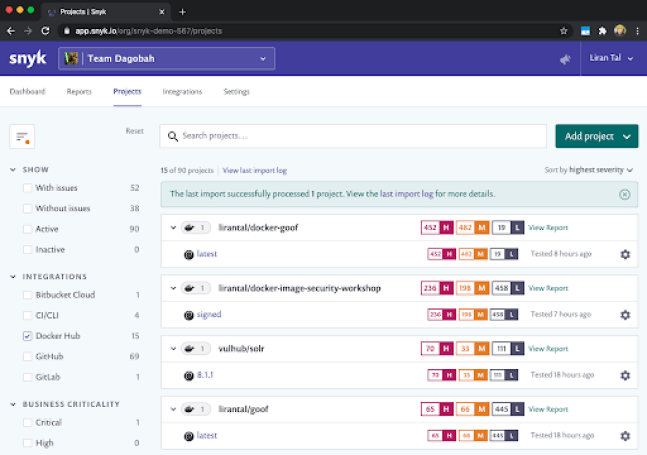Collapse the lirantal/docker-goof project group
Screen dimensions: 647x455
pyautogui.click(x=173, y=227)
